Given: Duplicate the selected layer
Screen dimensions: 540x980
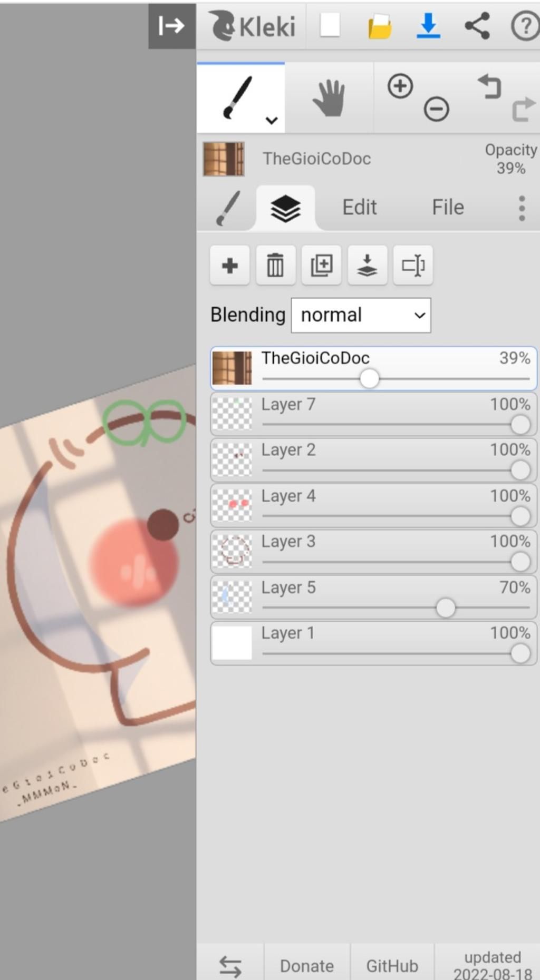Looking at the screenshot, I should pos(321,265).
